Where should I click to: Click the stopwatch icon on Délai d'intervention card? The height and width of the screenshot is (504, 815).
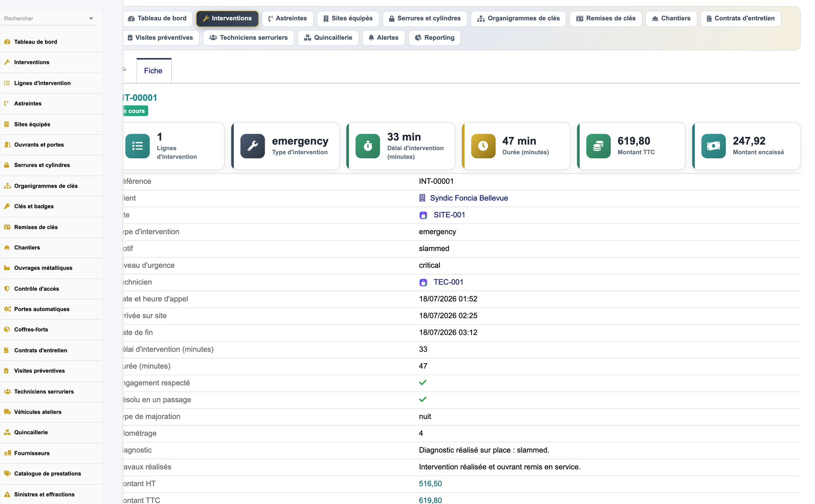[x=368, y=146]
